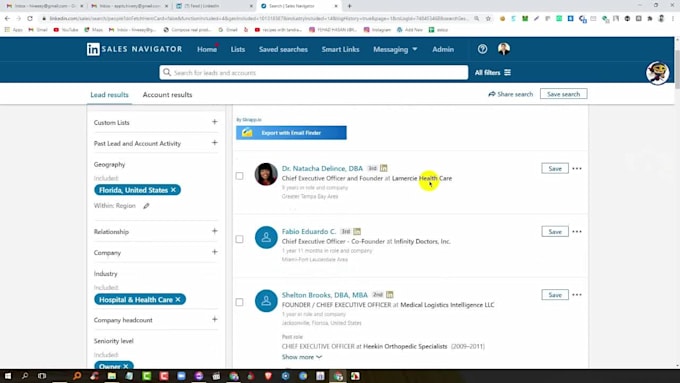Click the floating chat avatar icon
This screenshot has width=680, height=383.
pyautogui.click(x=657, y=73)
